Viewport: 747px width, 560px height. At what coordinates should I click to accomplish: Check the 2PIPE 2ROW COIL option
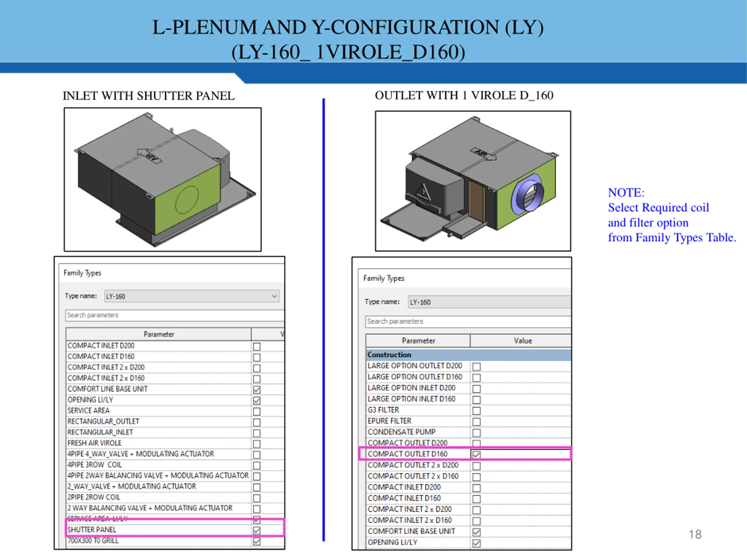click(x=257, y=498)
